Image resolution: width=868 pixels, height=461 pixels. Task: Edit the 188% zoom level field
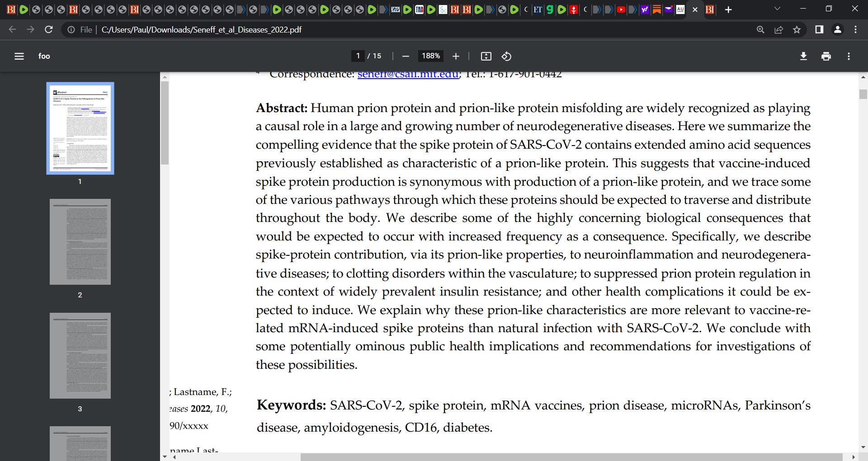[431, 56]
